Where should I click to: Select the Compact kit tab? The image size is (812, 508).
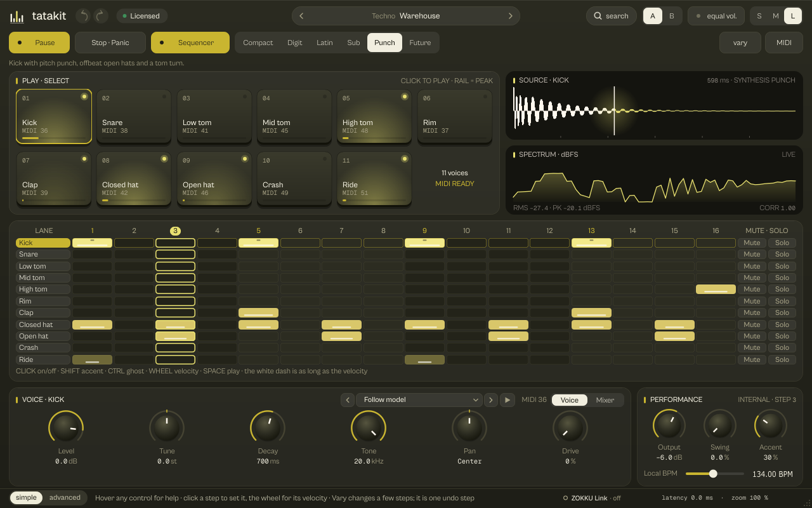pyautogui.click(x=258, y=43)
